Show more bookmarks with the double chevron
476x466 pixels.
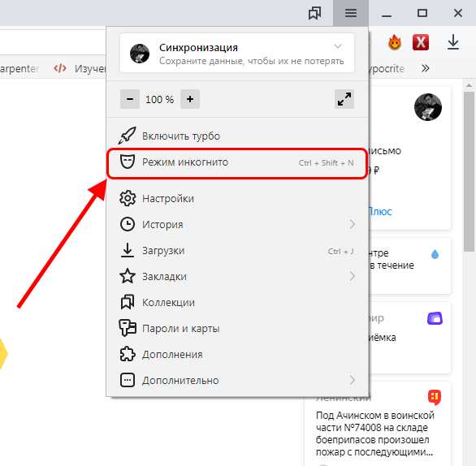(426, 68)
